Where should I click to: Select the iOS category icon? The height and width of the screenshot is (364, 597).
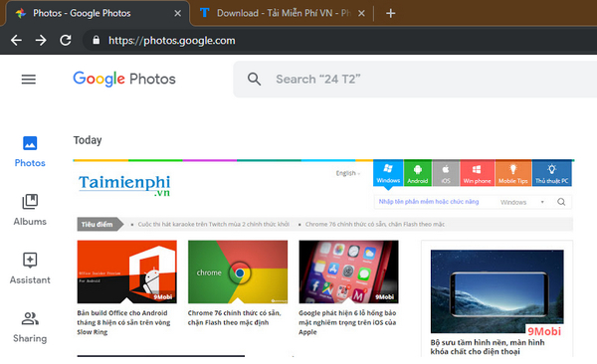[x=446, y=173]
